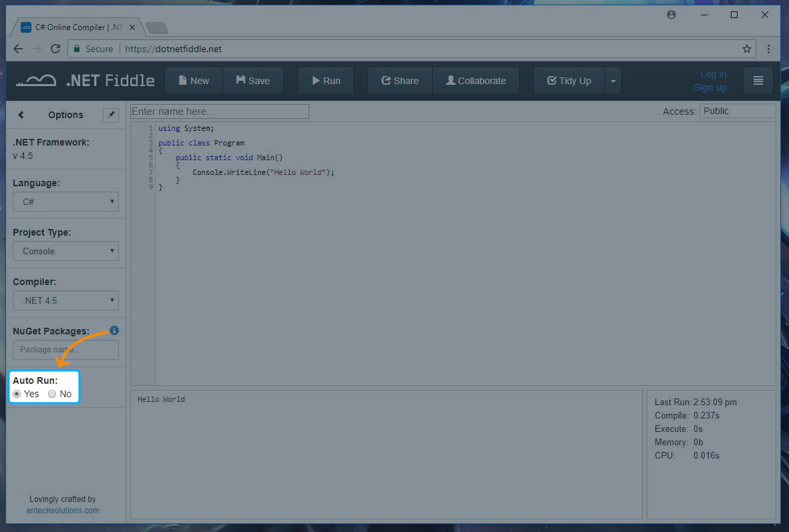The width and height of the screenshot is (789, 532).
Task: Collapse Options sidebar with the back arrow
Action: pos(21,115)
